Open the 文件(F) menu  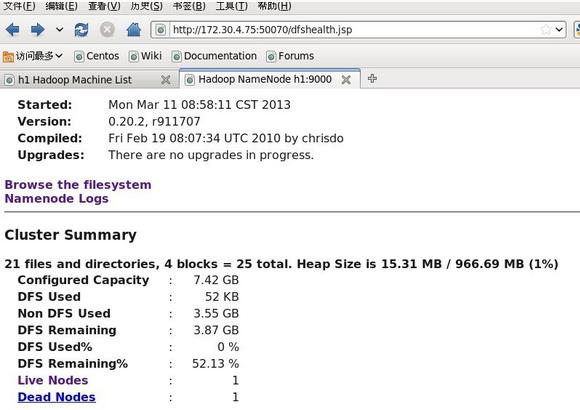(x=19, y=6)
